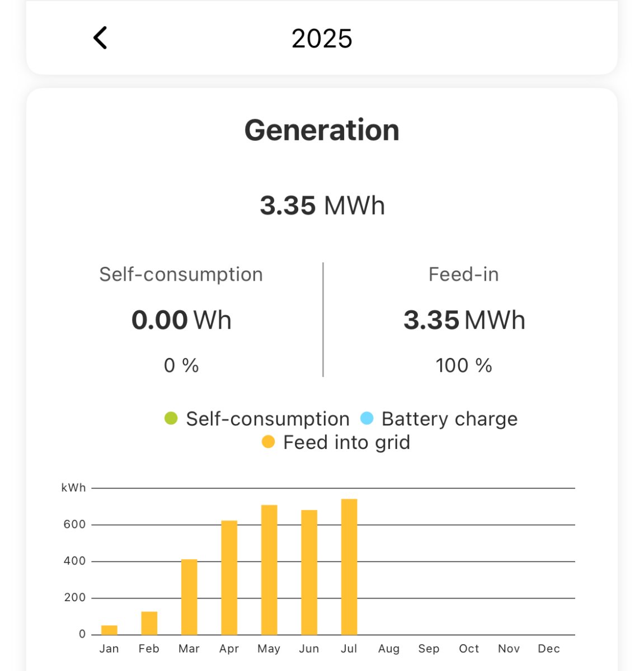Viewport: 644px width, 671px height.
Task: Select the April generation bar
Action: click(x=229, y=577)
